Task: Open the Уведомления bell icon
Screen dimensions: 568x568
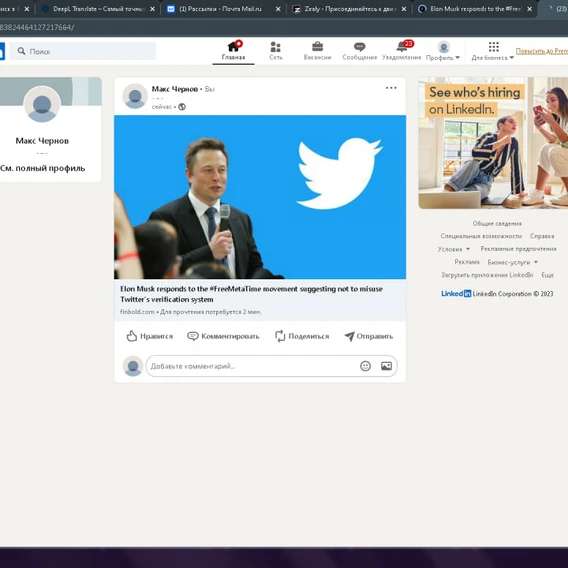Action: [x=401, y=51]
